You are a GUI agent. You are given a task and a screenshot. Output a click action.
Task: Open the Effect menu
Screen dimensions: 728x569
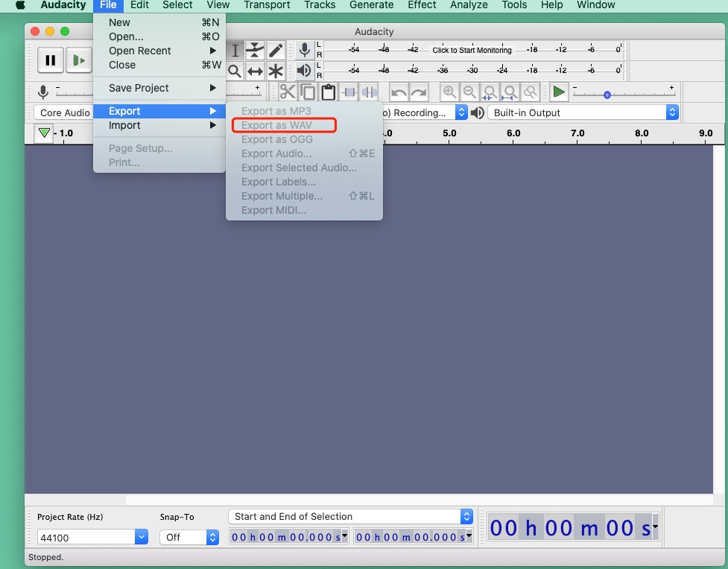tap(422, 5)
